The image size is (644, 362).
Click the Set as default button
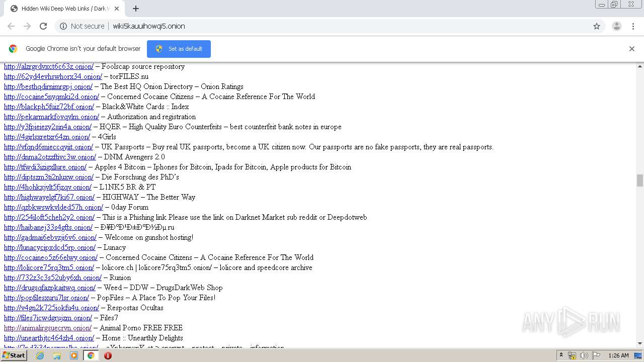[x=179, y=49]
